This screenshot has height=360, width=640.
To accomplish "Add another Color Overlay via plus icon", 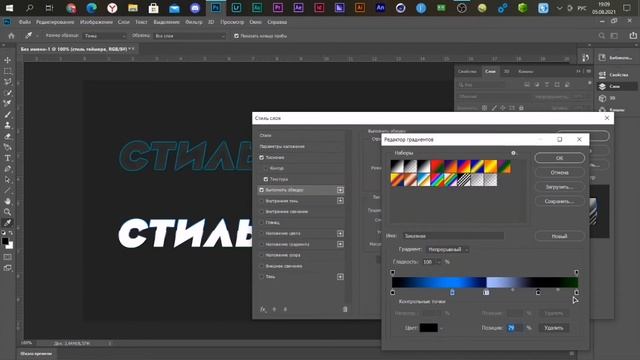I will [x=340, y=233].
